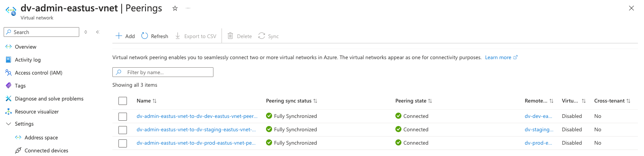Open Tags from the sidebar icon
Image resolution: width=644 pixels, height=156 pixels.
tap(8, 85)
